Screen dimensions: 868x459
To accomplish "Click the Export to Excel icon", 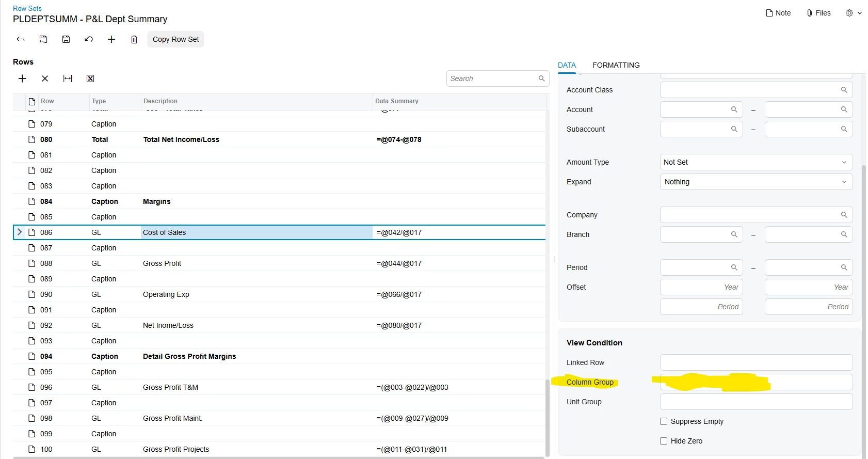I will coord(90,78).
